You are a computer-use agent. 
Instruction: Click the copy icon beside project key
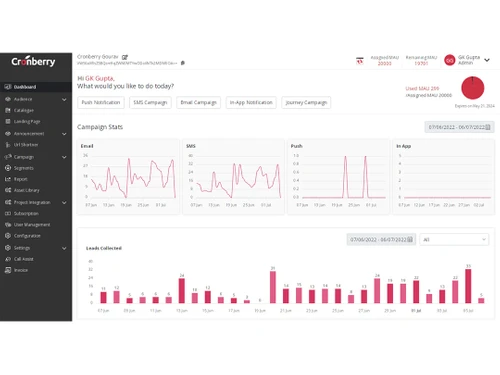click(183, 63)
